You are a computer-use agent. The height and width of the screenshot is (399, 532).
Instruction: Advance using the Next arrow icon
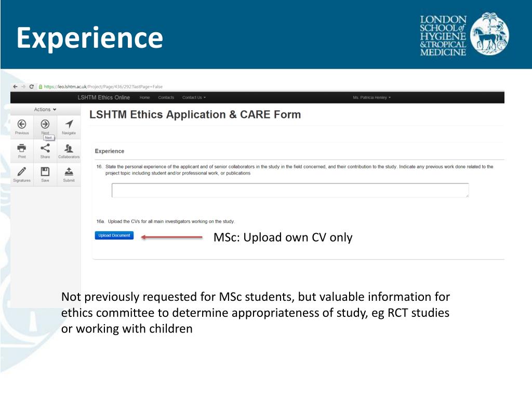pyautogui.click(x=45, y=125)
